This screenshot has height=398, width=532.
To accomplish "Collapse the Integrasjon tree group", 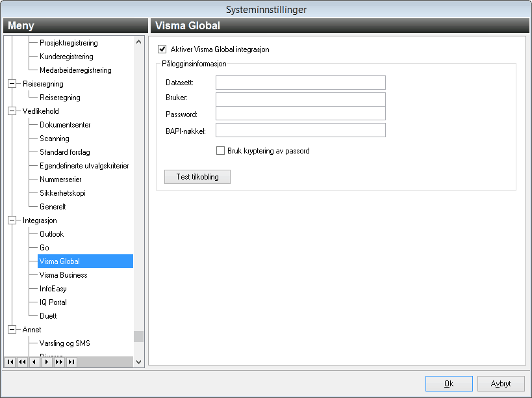I will tap(12, 220).
